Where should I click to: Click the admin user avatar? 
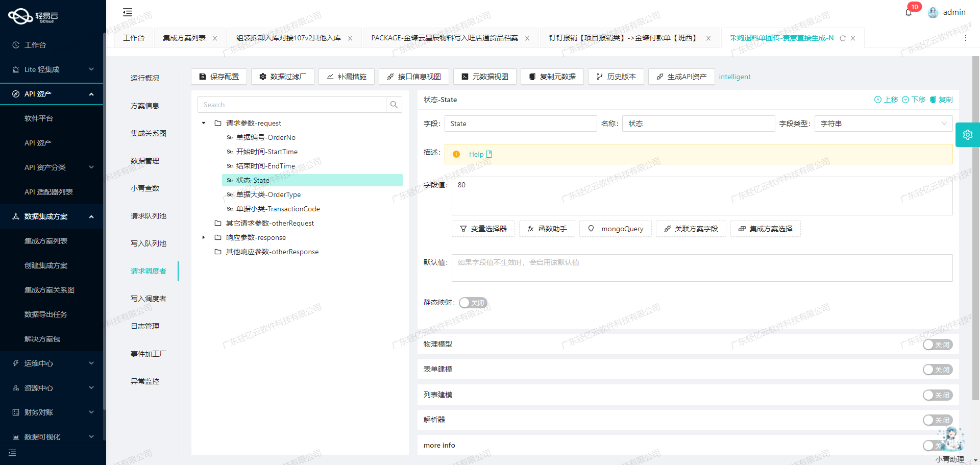(x=933, y=12)
